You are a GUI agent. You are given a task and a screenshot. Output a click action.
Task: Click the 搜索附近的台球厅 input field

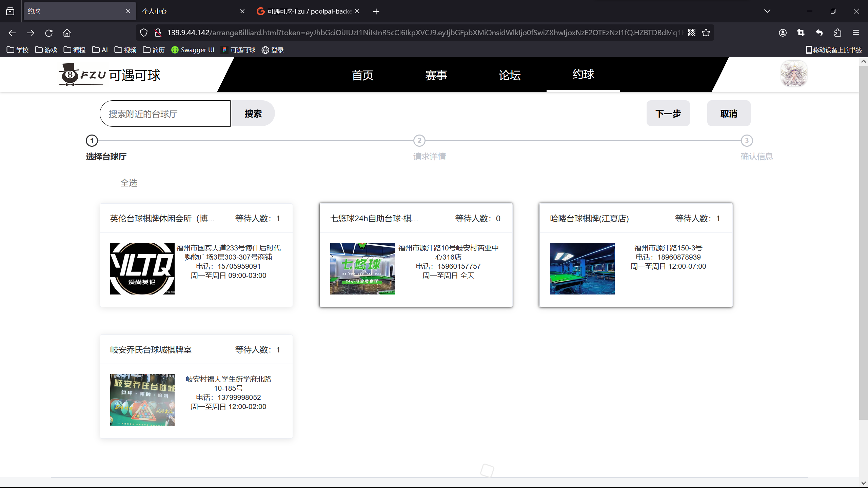(165, 114)
